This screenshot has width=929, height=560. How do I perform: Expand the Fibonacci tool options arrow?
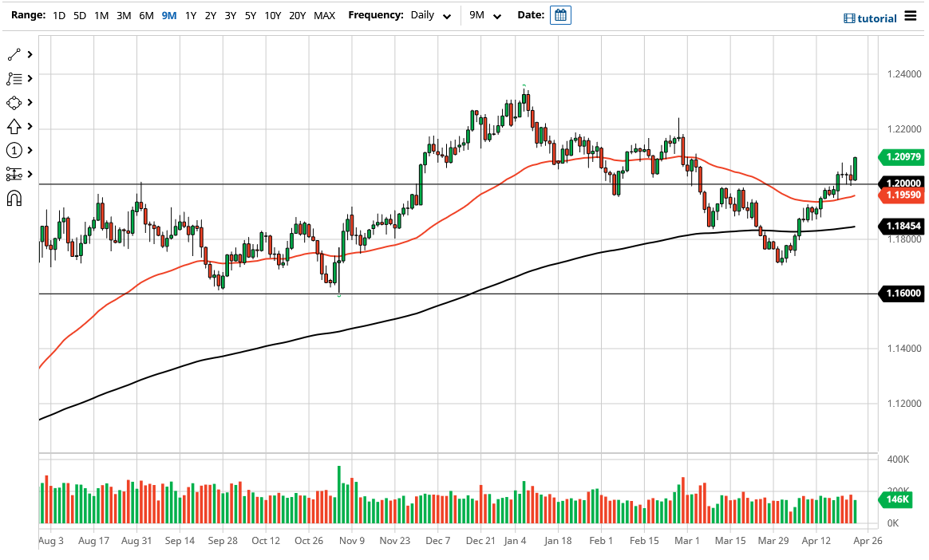click(30, 79)
